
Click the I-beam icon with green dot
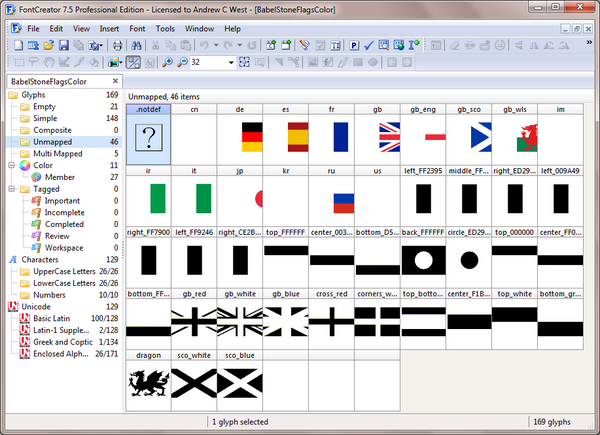click(414, 46)
